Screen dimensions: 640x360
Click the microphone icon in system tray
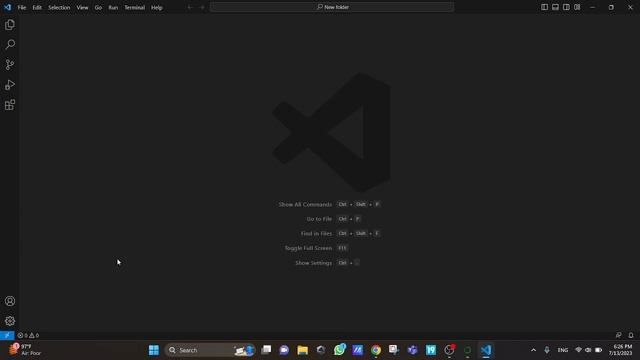click(x=547, y=350)
